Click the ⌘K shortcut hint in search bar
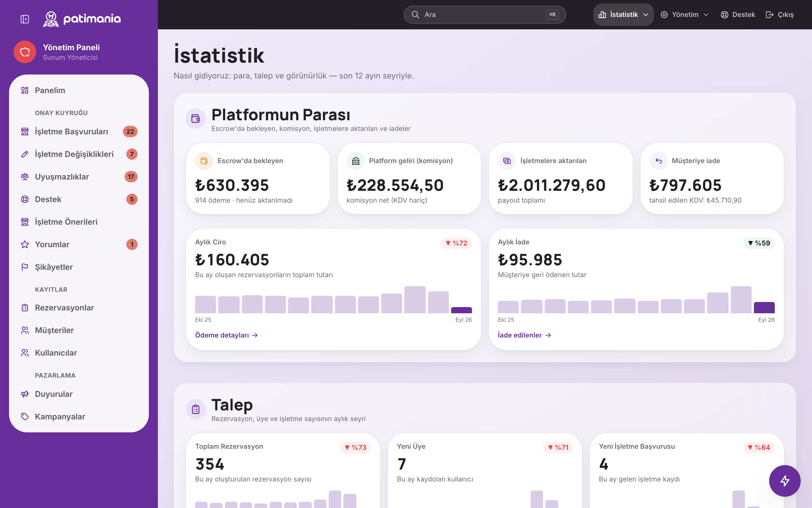This screenshot has height=508, width=812. coord(552,15)
